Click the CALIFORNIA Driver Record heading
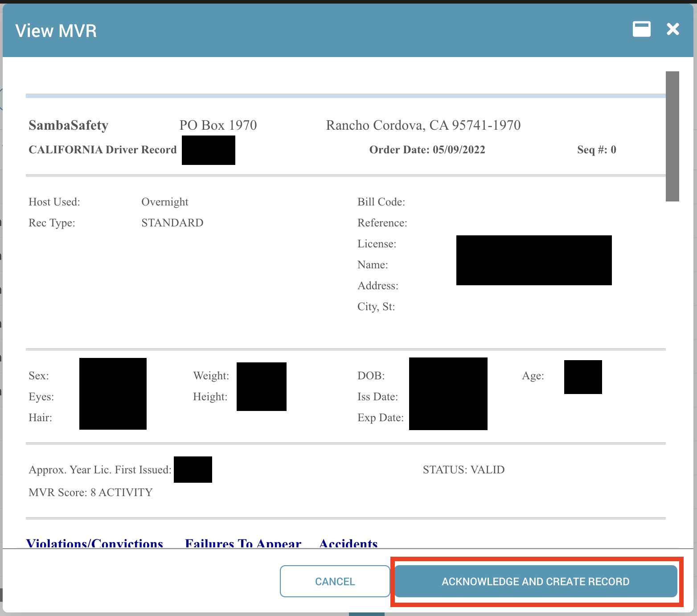The width and height of the screenshot is (697, 616). coord(102,150)
